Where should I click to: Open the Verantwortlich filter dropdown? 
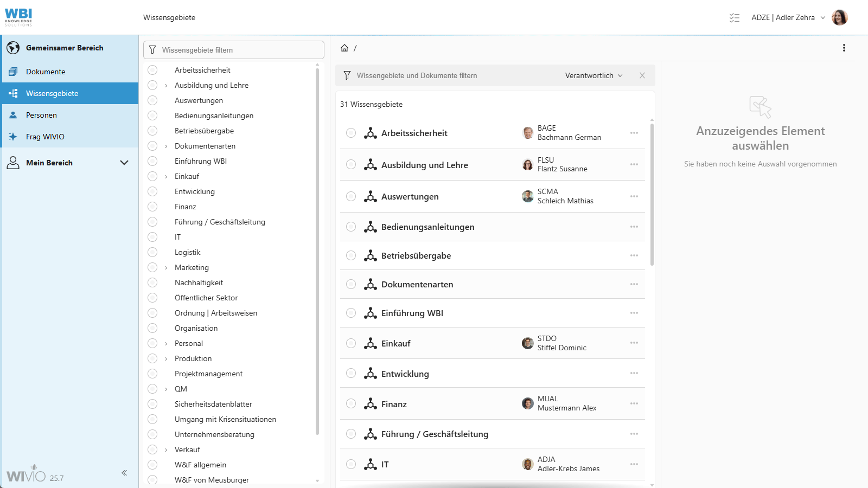(x=593, y=75)
